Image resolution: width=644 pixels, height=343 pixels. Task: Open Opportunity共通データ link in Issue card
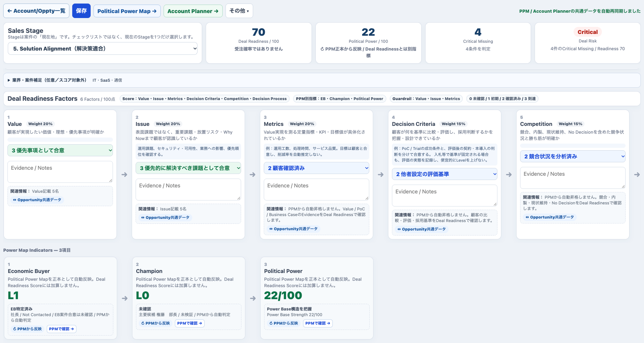click(x=165, y=217)
